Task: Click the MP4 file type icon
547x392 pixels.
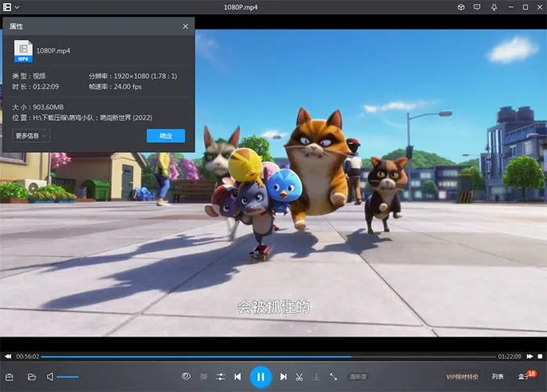Action: pyautogui.click(x=23, y=51)
